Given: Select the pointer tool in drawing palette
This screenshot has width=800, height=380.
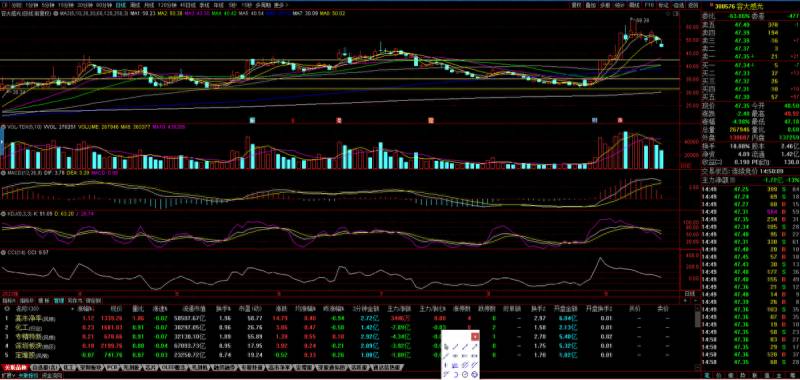Looking at the screenshot, I should coord(446,347).
